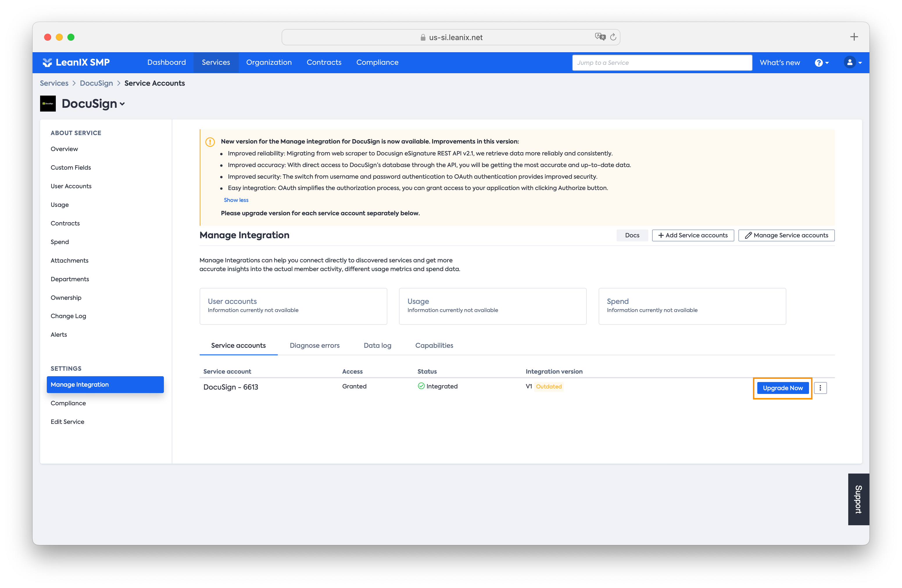Switch to the Service accounts tab

[x=238, y=345]
